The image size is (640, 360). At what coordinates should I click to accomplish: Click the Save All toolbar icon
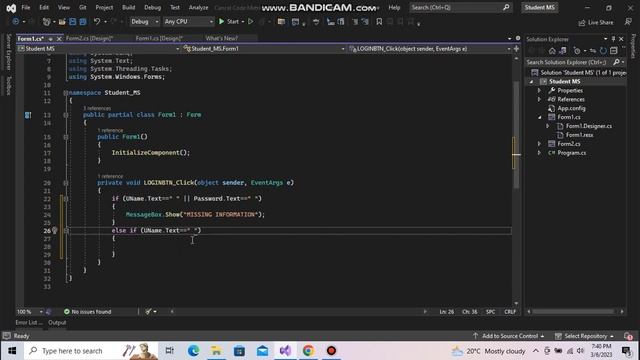pos(83,22)
